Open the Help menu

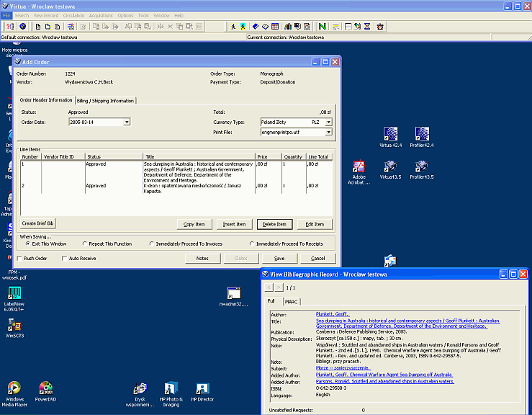[179, 16]
